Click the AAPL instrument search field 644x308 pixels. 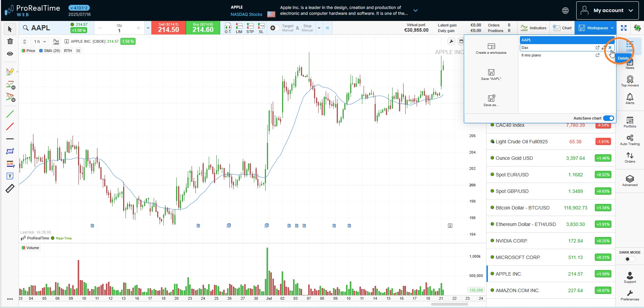(45, 28)
